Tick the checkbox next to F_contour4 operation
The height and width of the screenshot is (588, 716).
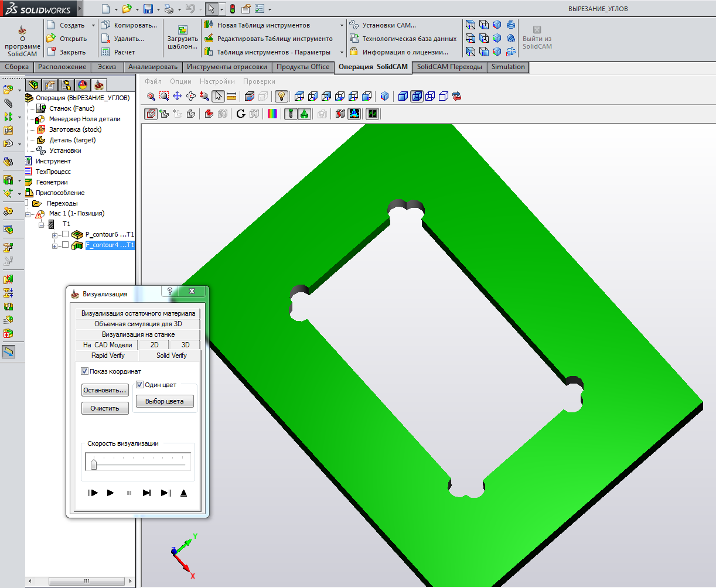(x=65, y=245)
